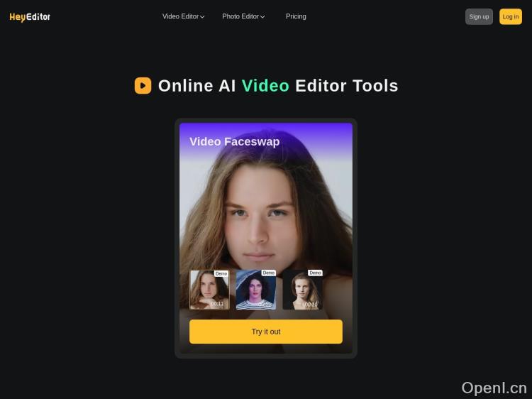532x399 pixels.
Task: Click the green word Video in the headline
Action: pos(265,86)
